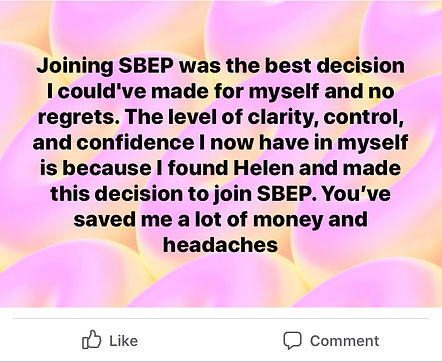Click the line 'is because I found Helen and made'
This screenshot has height=362, width=442.
coord(220,168)
